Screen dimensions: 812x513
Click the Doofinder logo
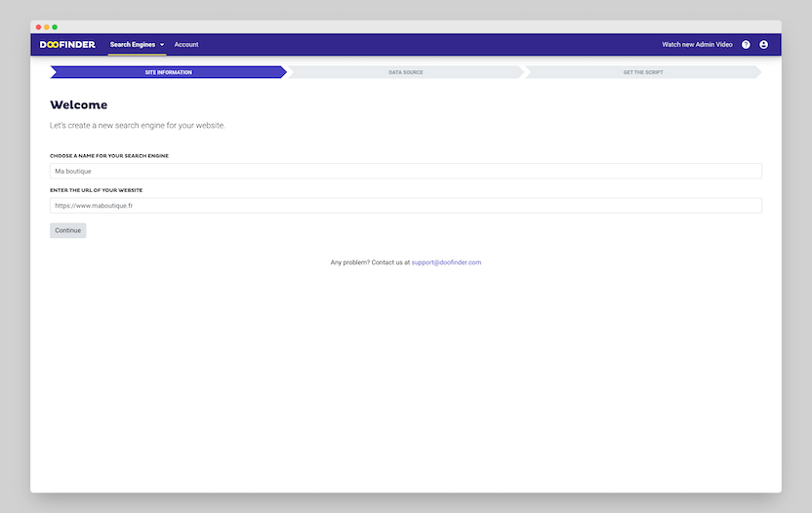[x=67, y=45]
